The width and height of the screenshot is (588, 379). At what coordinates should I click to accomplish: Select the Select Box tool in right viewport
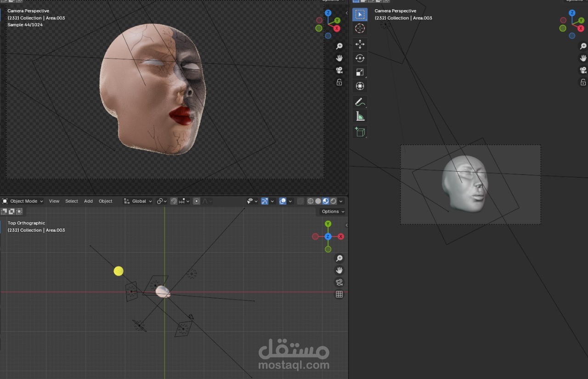click(x=360, y=14)
